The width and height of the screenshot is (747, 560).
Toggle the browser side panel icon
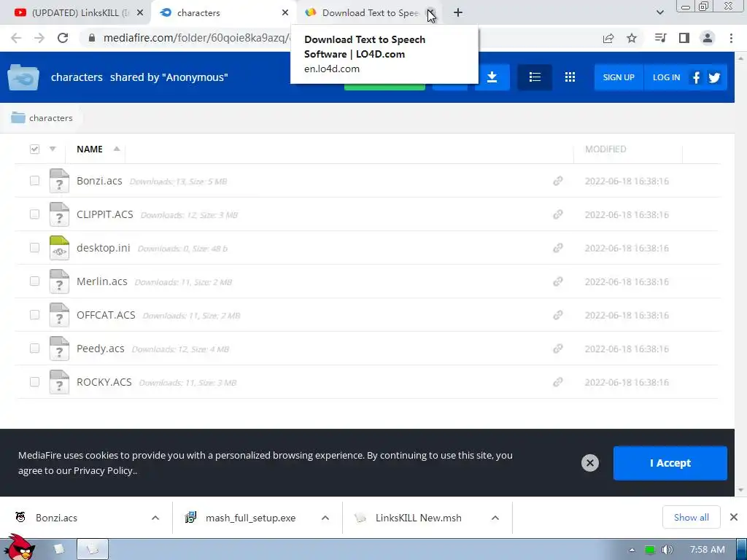click(684, 38)
